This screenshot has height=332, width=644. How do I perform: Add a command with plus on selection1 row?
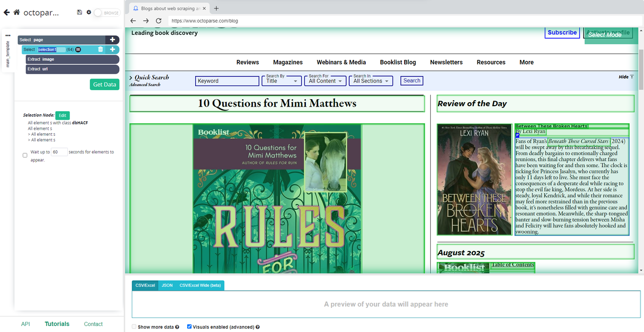(113, 49)
